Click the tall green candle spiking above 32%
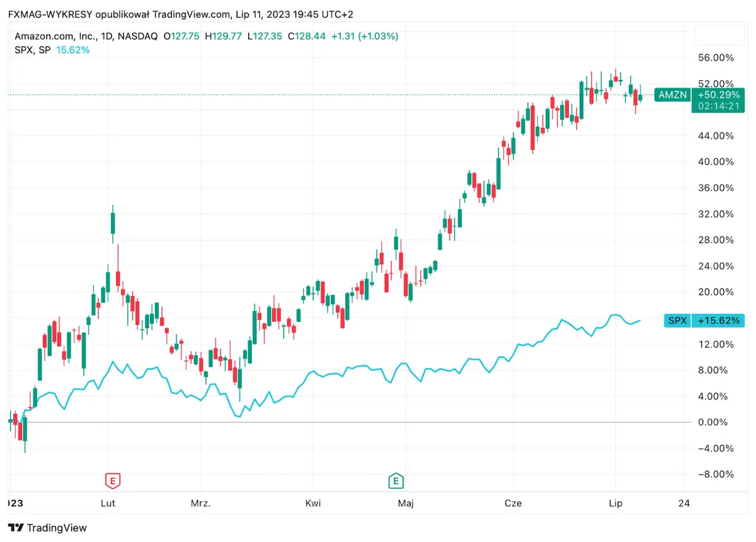This screenshot has height=542, width=756. pyautogui.click(x=113, y=222)
